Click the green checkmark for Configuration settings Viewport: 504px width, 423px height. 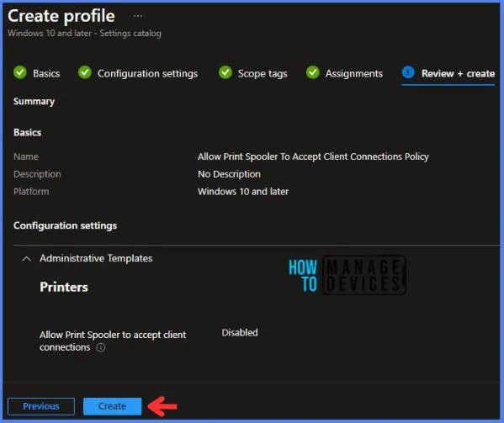click(85, 72)
